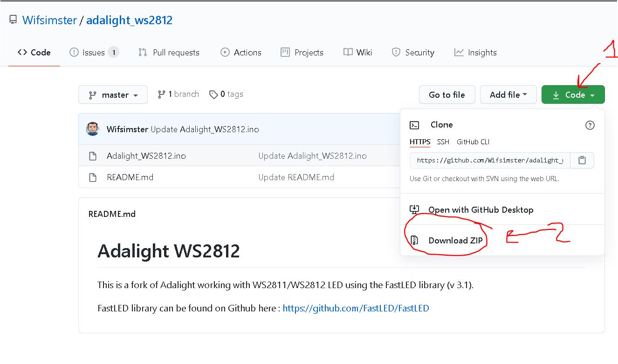Open commit message Update README.md
618x364 pixels.
point(296,177)
